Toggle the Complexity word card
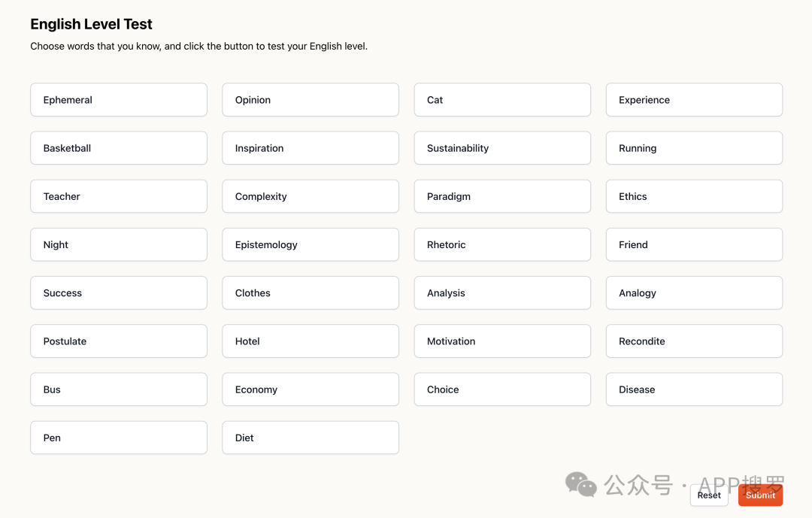Viewport: 812px width, 518px height. (x=311, y=196)
